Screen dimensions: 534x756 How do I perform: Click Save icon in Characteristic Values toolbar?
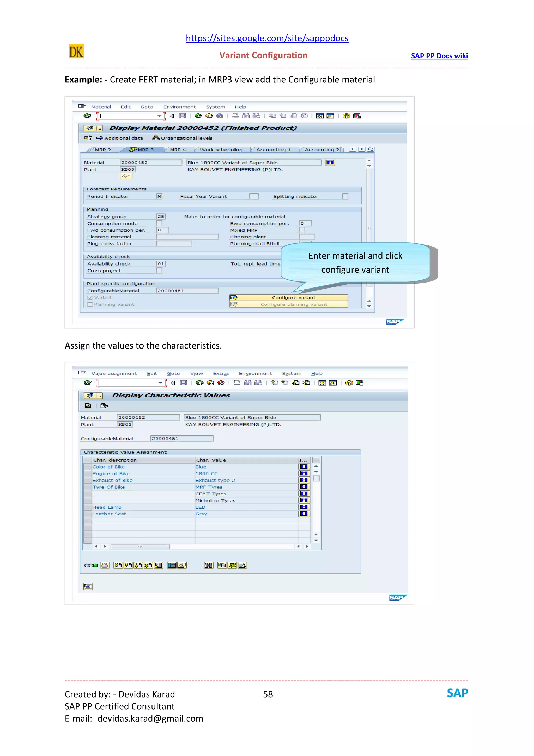(184, 383)
